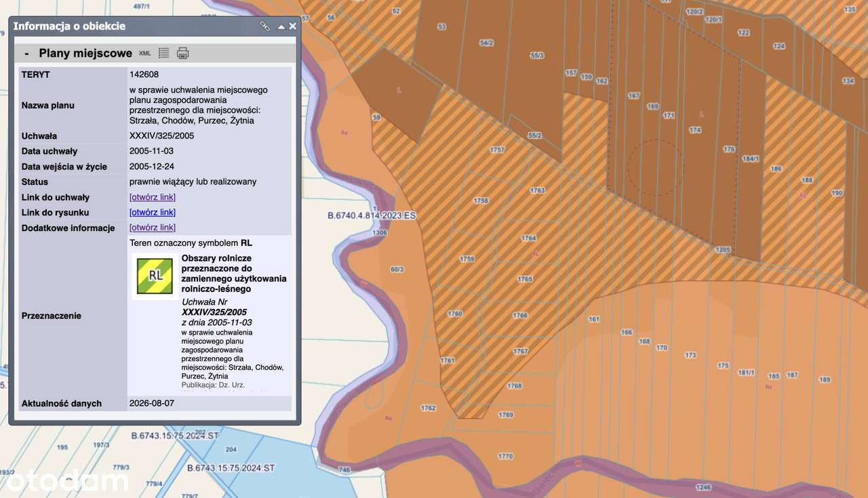Click the RL land-use symbol swatch
Screen dimensions: 868x498
click(155, 276)
